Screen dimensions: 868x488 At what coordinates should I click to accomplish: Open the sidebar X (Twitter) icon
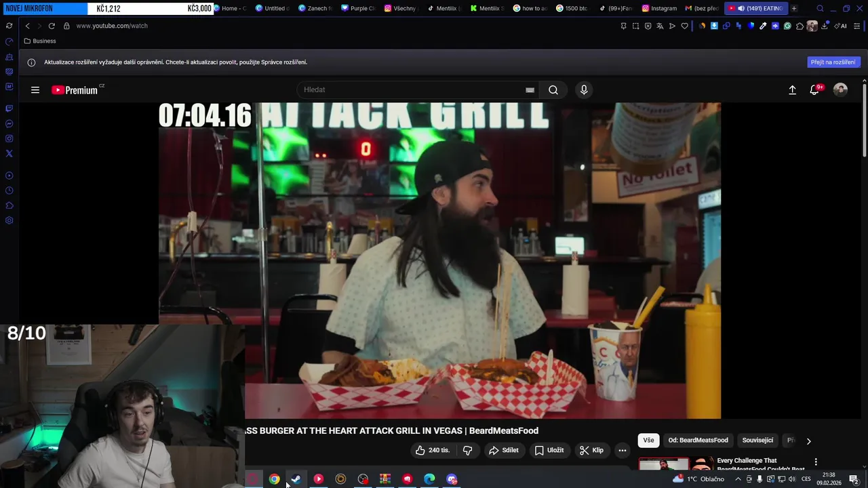pyautogui.click(x=9, y=154)
